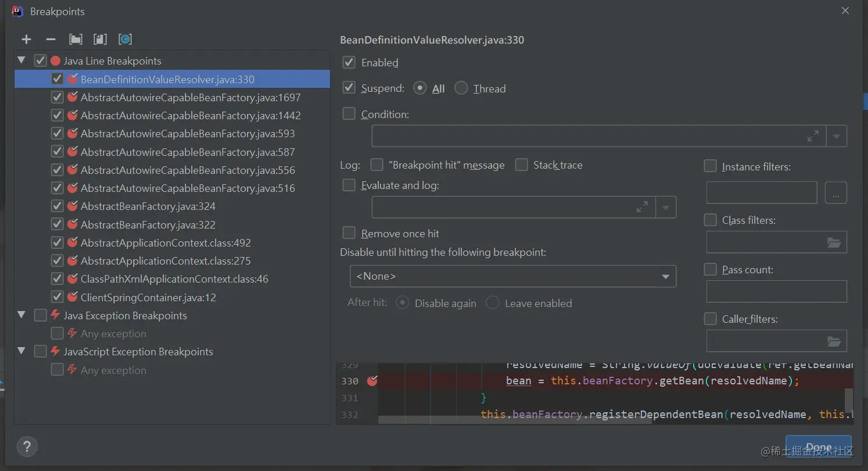Screen dimensions: 868x471
Task: Select the All suspend radio button
Action: click(x=420, y=88)
